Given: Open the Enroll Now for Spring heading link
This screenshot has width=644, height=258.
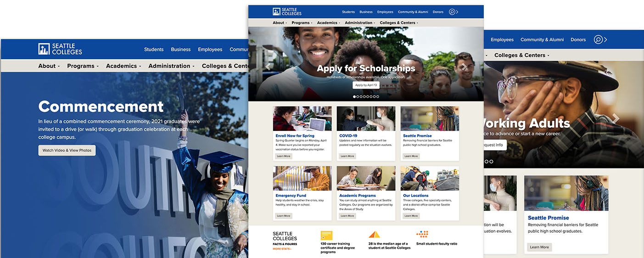Looking at the screenshot, I should (295, 136).
